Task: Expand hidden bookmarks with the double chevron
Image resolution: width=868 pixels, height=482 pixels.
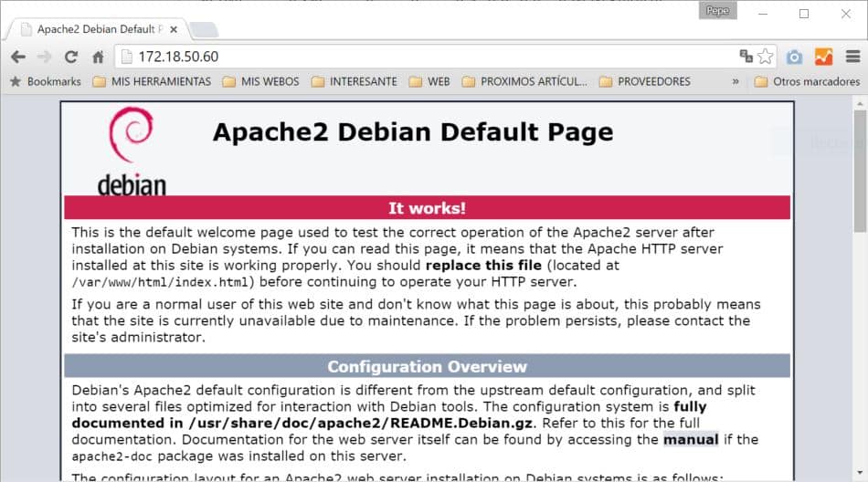Action: click(x=736, y=81)
